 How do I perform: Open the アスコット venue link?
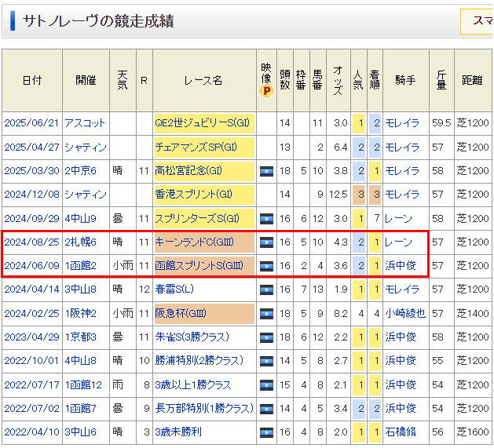click(x=85, y=122)
